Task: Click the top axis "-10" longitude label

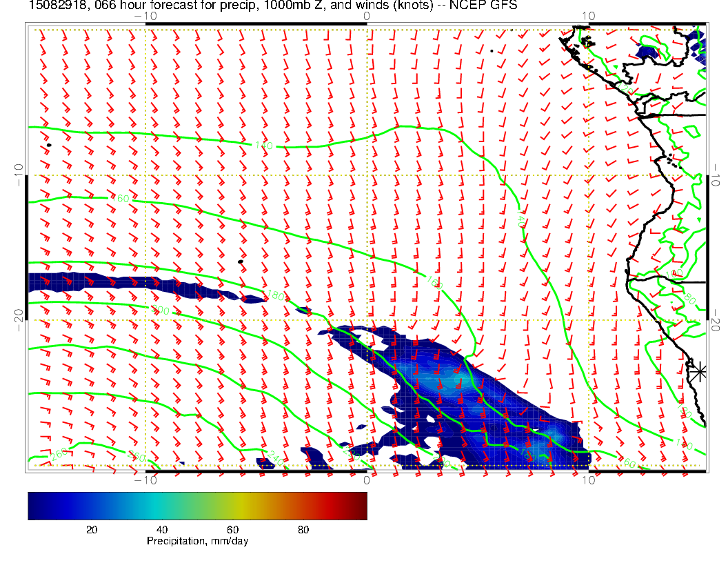Action: click(145, 16)
